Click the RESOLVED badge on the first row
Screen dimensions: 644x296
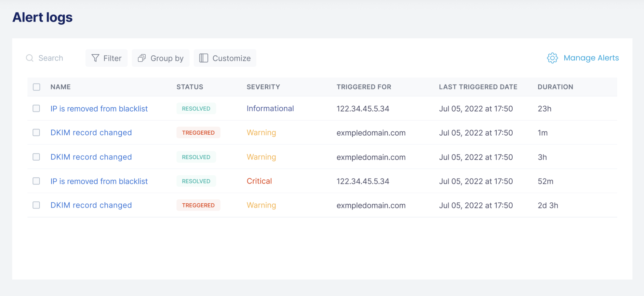pos(196,109)
